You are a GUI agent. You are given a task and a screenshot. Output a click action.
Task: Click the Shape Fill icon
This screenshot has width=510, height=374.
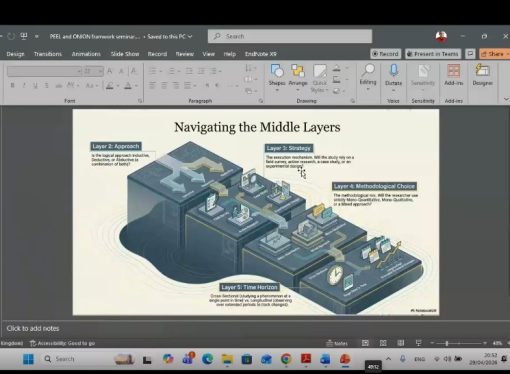point(337,68)
